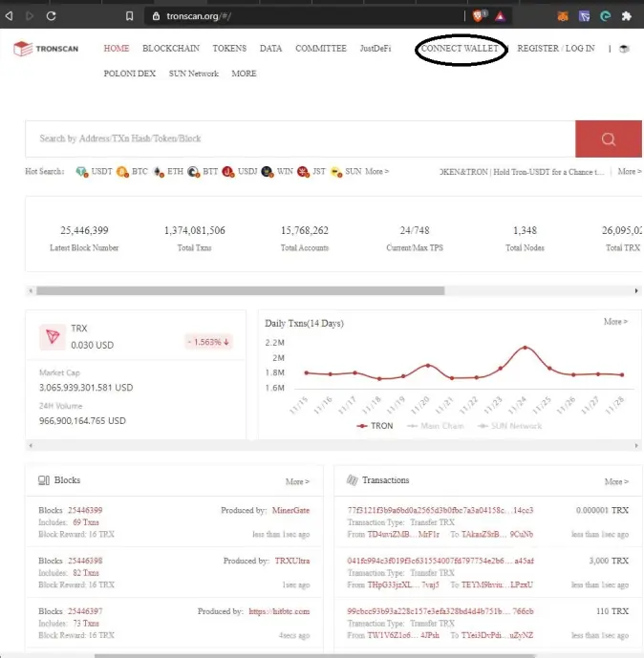Reload the page with refresh icon
The image size is (644, 658).
tap(52, 16)
